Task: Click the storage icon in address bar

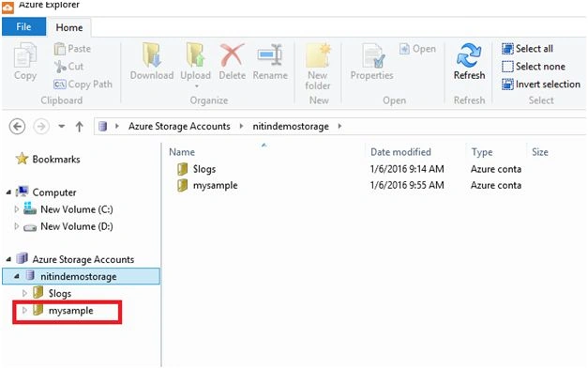Action: coord(103,127)
